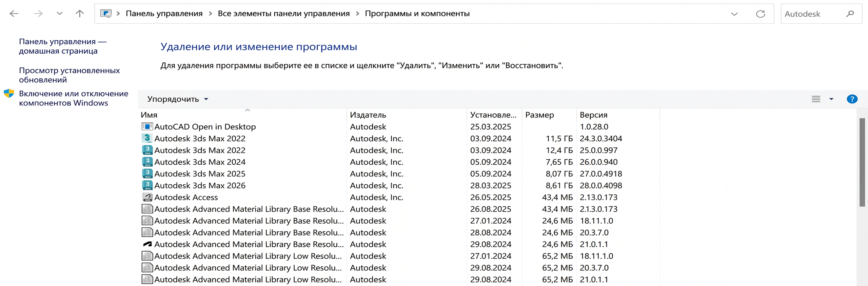The height and width of the screenshot is (286, 868).
Task: Click the install date '26.08.2025'
Action: point(491,209)
